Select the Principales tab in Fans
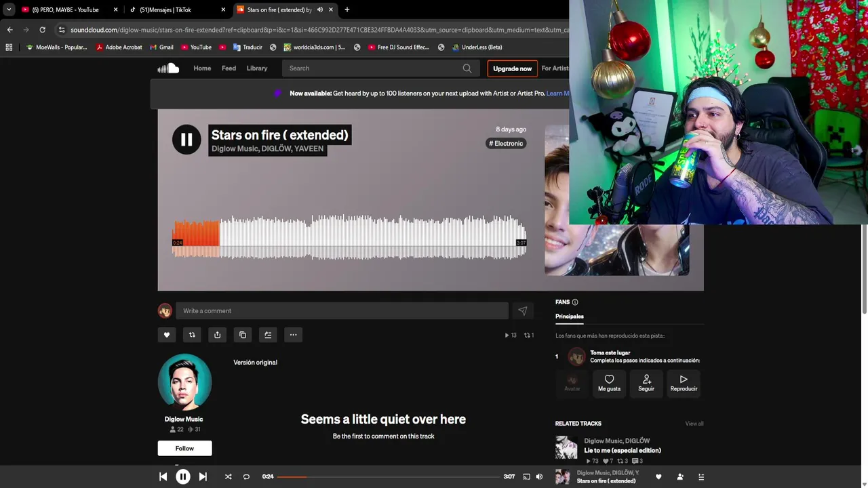This screenshot has width=868, height=488. click(569, 317)
